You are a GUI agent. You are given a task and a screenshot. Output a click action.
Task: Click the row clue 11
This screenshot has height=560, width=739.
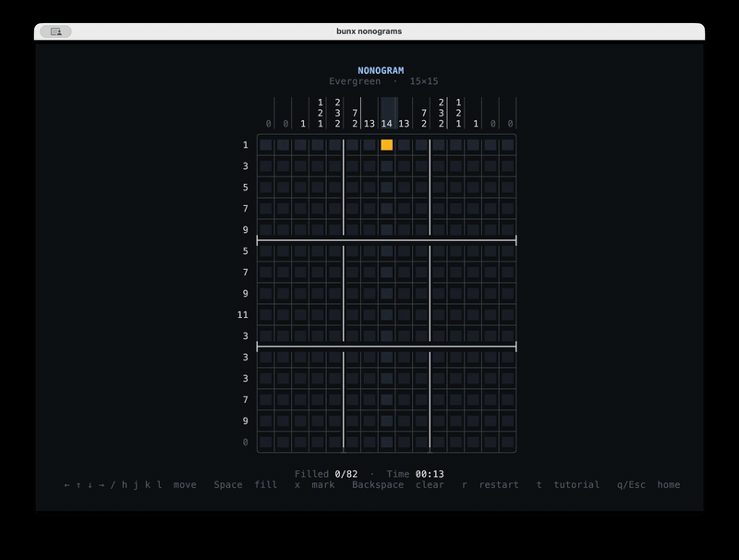click(242, 314)
